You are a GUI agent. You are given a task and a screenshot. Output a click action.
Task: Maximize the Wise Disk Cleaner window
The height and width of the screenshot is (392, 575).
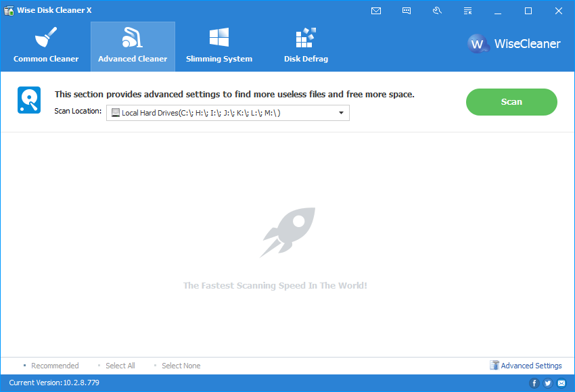click(528, 11)
